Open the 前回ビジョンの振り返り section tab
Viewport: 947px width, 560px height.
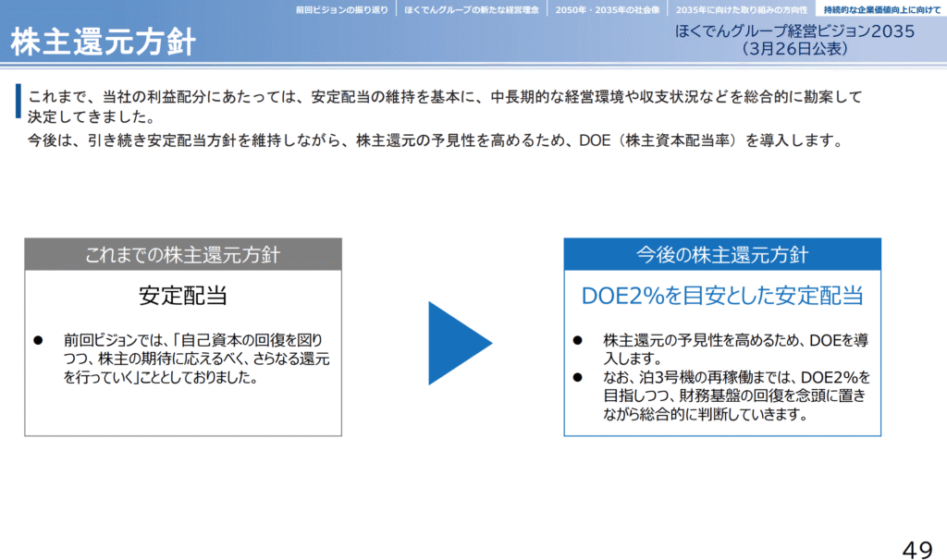click(x=342, y=9)
